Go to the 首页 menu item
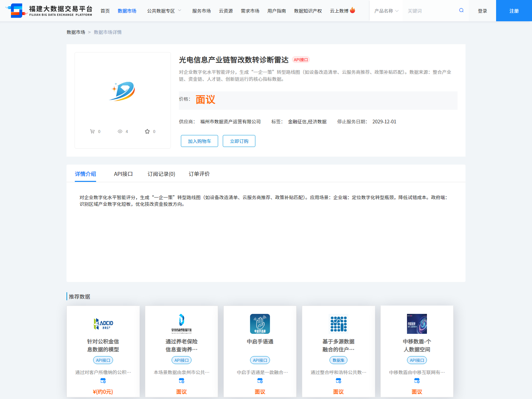The image size is (532, 399). click(x=105, y=11)
